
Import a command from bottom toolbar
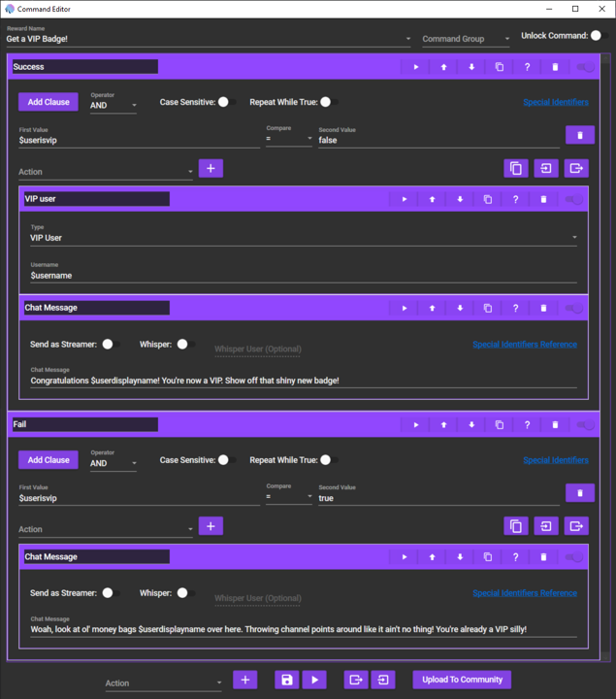383,680
